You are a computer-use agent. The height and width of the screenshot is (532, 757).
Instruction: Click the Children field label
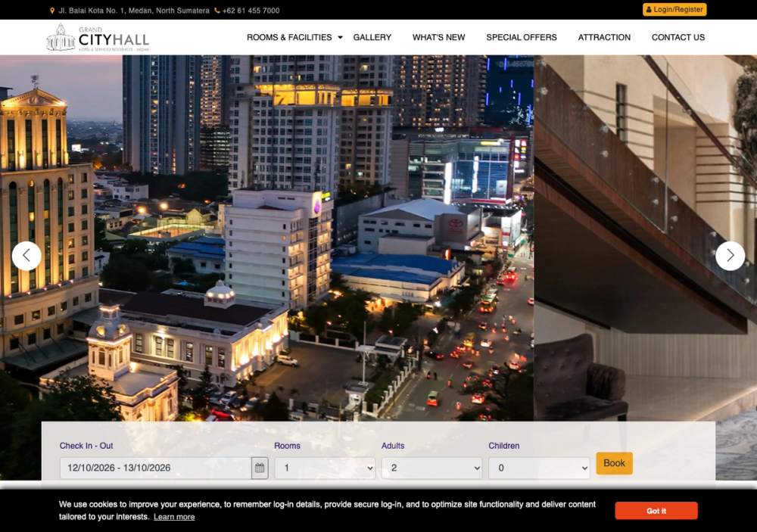click(x=504, y=446)
